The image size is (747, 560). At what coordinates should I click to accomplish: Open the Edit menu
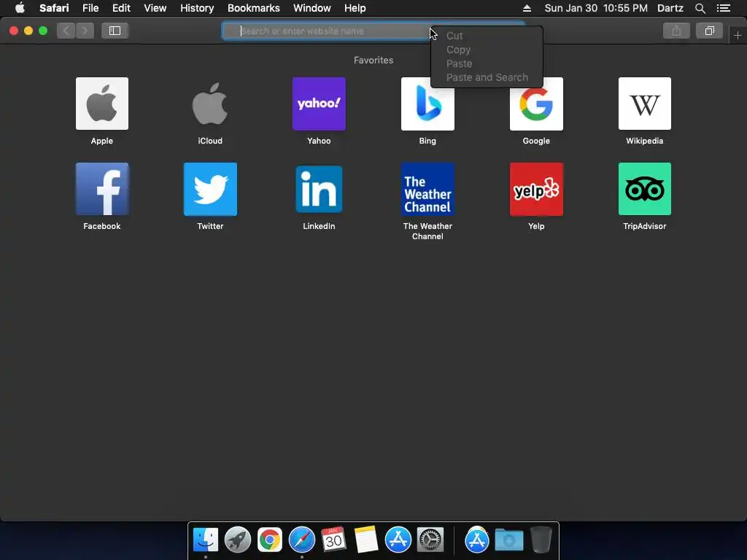point(121,8)
